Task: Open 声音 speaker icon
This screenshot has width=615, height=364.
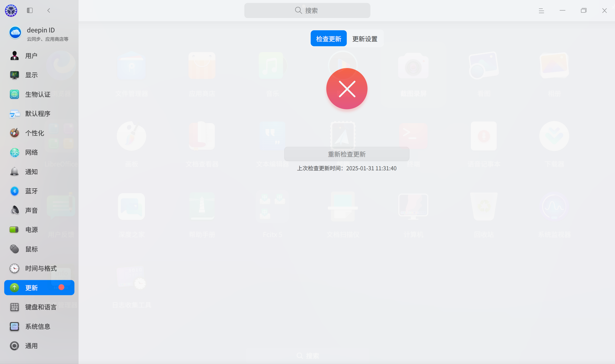Action: (14, 210)
